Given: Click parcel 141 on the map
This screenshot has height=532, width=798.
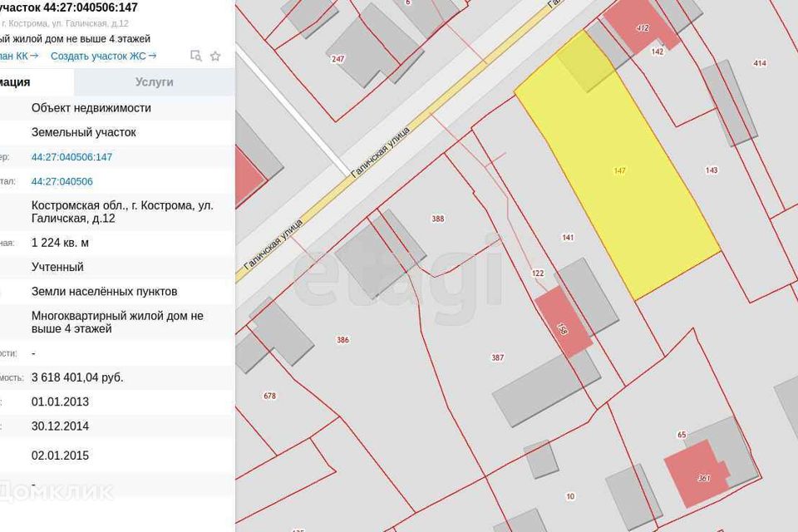Looking at the screenshot, I should click(568, 238).
